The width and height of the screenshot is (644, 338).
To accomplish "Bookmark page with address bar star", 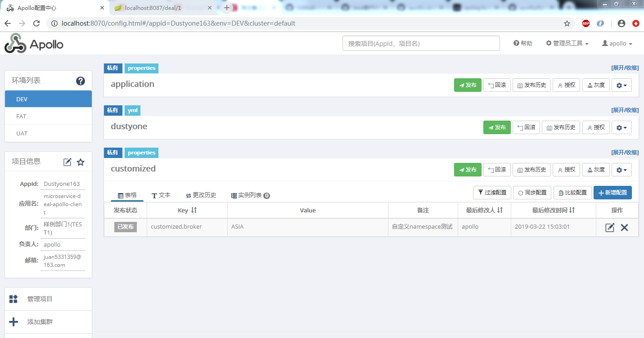I will point(567,23).
